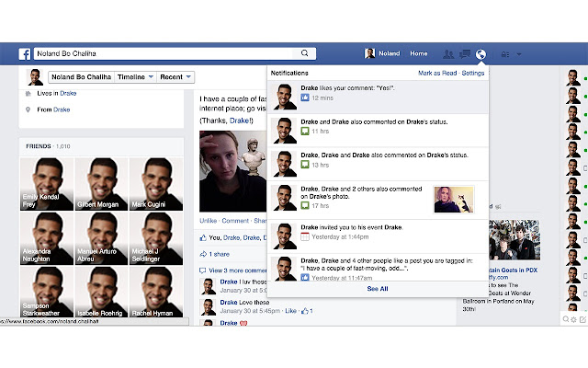The width and height of the screenshot is (588, 368).
Task: Click the like thumb icon beside 'You, Drake'
Action: coord(203,237)
